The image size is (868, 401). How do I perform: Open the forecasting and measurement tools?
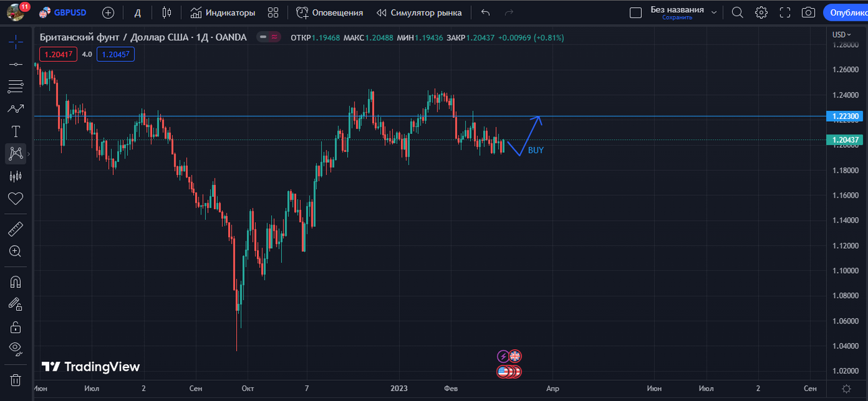(x=15, y=176)
